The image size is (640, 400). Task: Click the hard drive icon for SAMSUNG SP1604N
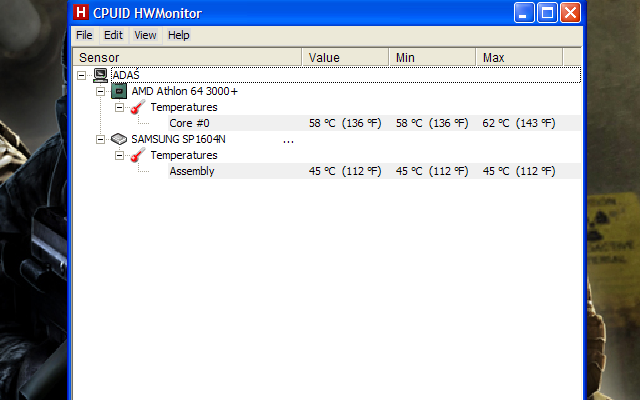pos(119,139)
